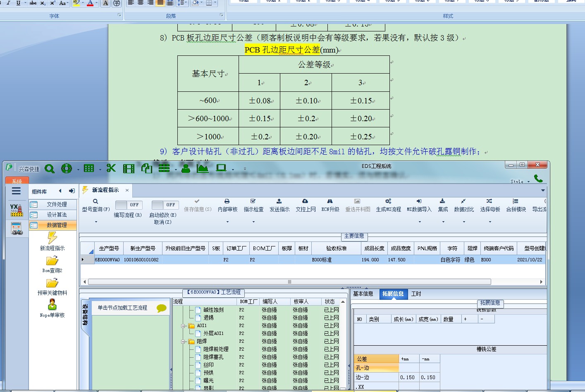585x392 pixels.
Task: Click the green magnifier search icon in quick toolbar
Action: pos(50,169)
